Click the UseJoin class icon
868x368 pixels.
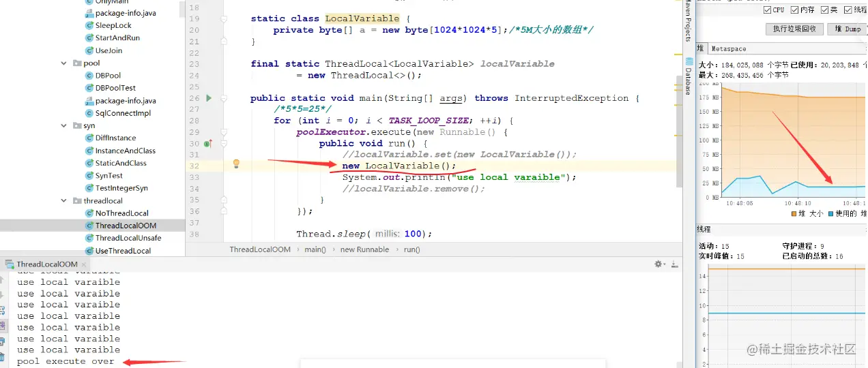[89, 51]
